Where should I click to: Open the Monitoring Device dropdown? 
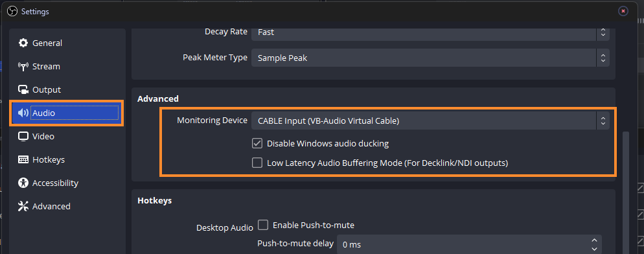pos(430,121)
